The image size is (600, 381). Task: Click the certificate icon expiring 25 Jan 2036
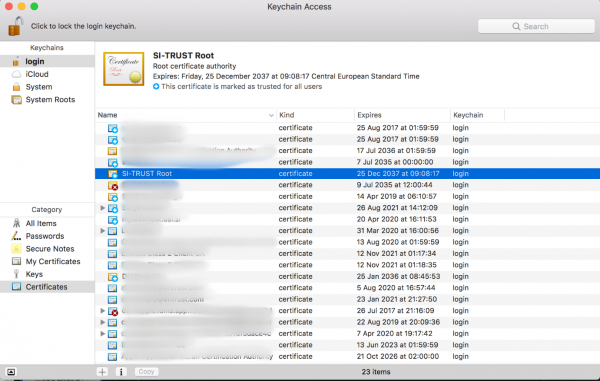(112, 277)
